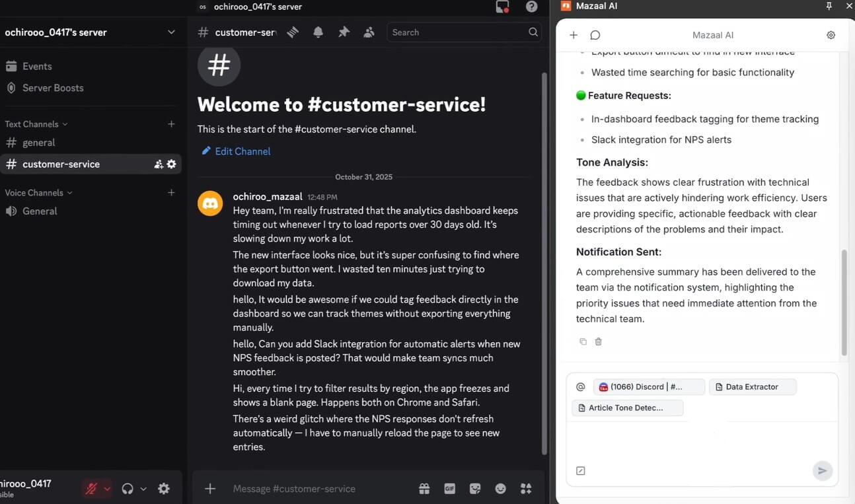This screenshot has width=855, height=504.
Task: Start a new Mazaal AI chat with plus
Action: (574, 35)
